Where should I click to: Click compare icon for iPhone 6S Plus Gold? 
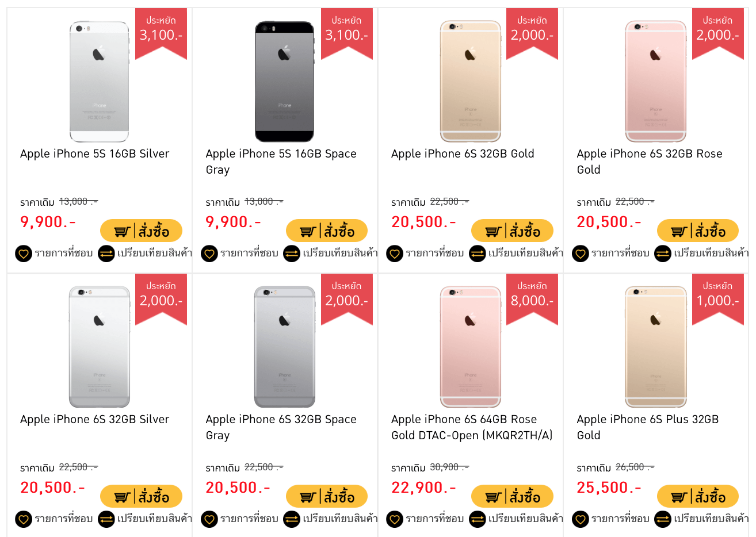click(x=663, y=519)
